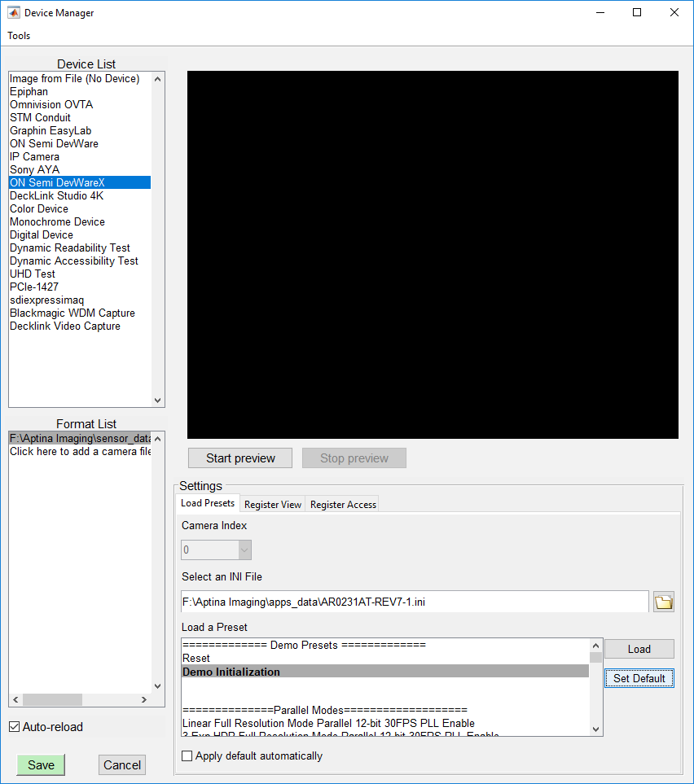Screen dimensions: 694x784
Task: Click the horizontal scrollbar thumb in the Format List
Action: (52, 699)
